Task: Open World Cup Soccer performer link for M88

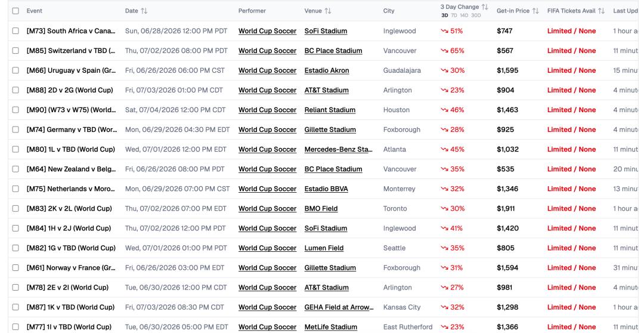Action: coord(267,90)
